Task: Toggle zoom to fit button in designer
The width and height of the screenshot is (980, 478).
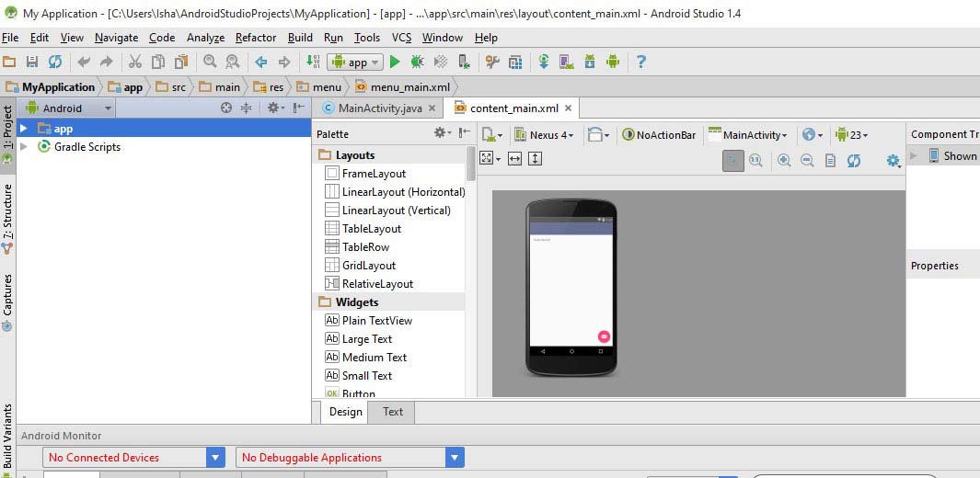Action: pos(733,160)
